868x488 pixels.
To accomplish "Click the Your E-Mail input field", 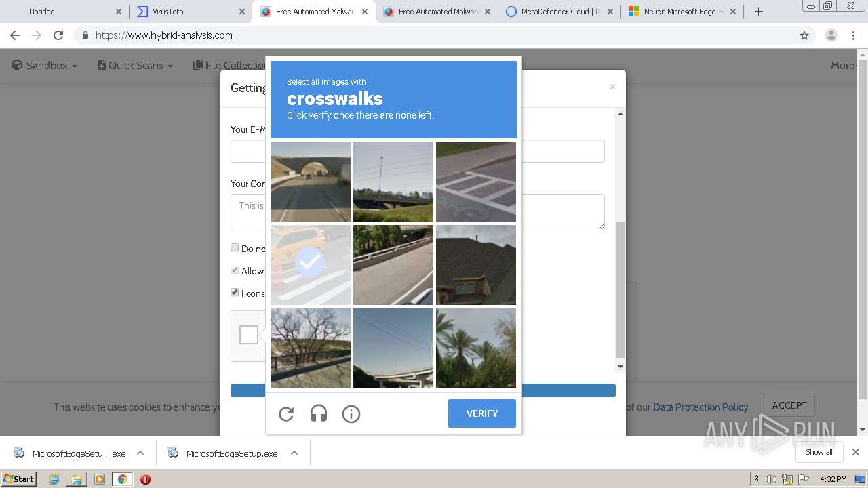I will pos(417,151).
